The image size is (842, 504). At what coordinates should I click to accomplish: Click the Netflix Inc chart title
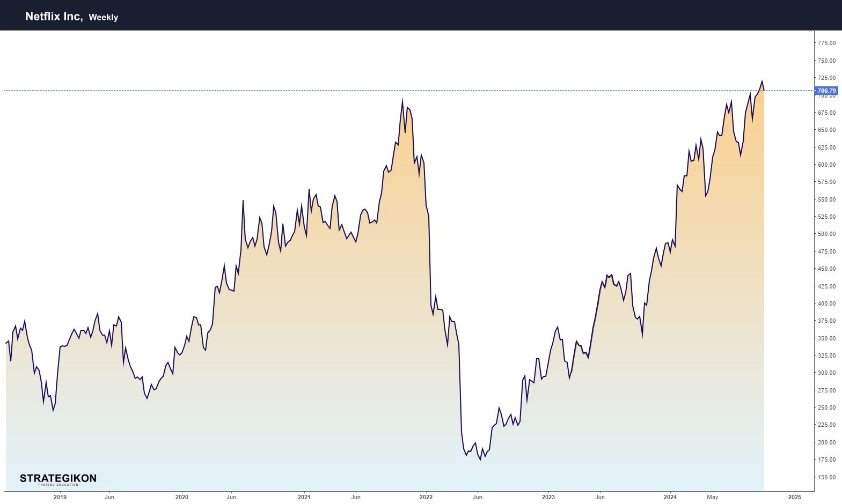54,16
